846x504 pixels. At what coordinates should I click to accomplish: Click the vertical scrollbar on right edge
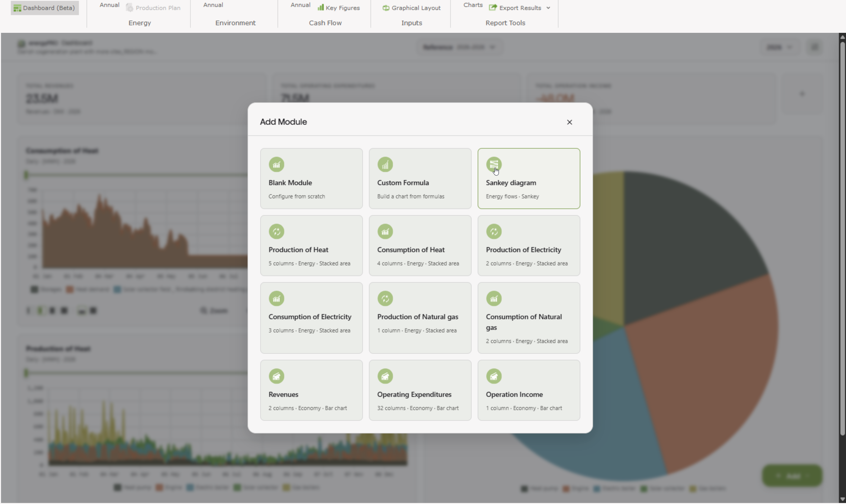point(842,238)
